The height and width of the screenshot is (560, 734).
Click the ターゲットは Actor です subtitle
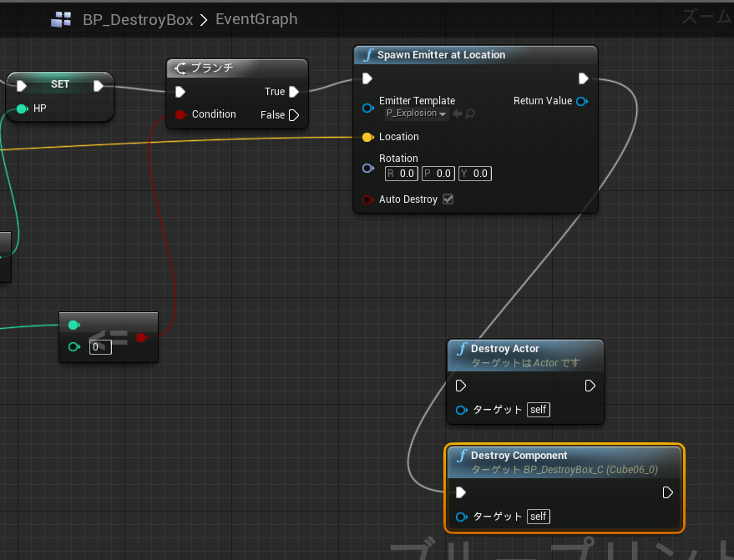pyautogui.click(x=525, y=363)
